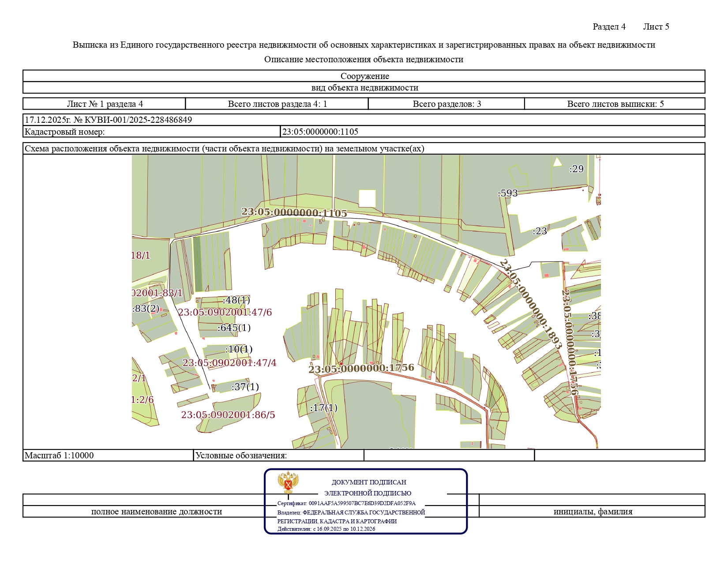Click parcel label ':23'
This screenshot has height=563, width=728.
coord(540,231)
